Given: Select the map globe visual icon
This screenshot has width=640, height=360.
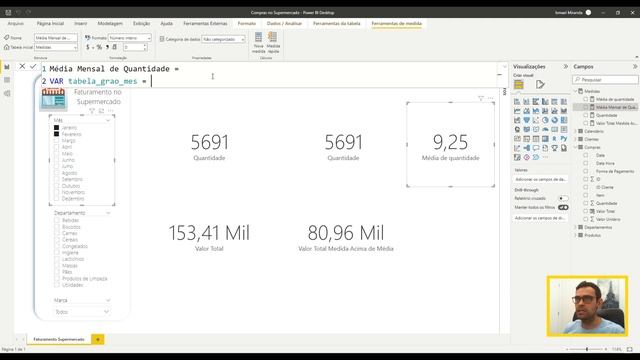Looking at the screenshot, I should click(517, 129).
